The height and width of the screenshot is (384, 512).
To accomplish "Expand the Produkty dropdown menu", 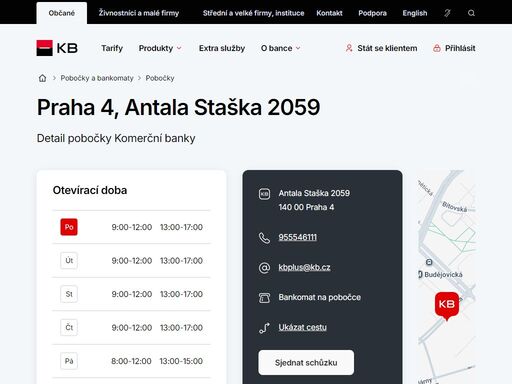I will [x=160, y=48].
